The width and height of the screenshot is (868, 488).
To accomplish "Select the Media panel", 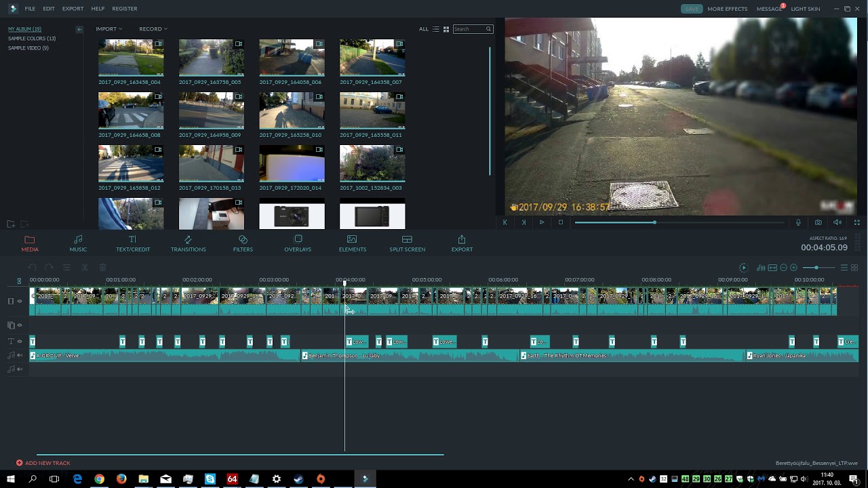I will click(x=30, y=244).
